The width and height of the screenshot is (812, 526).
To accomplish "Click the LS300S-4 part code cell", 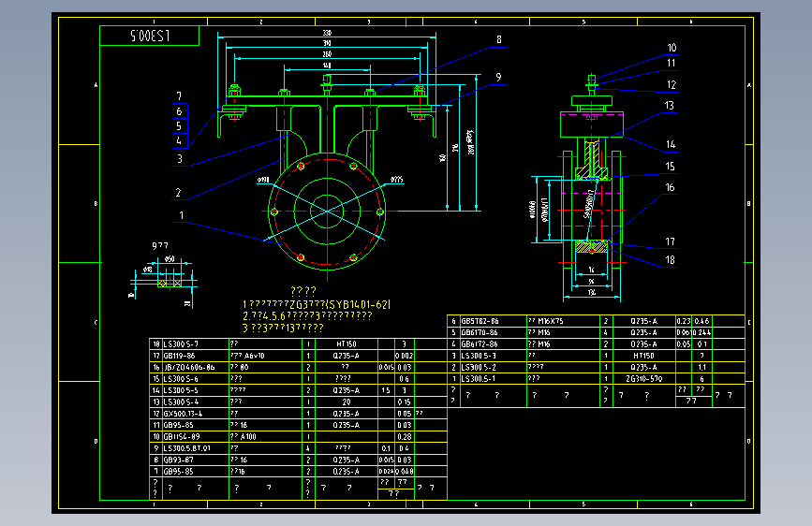I will pyautogui.click(x=195, y=402).
